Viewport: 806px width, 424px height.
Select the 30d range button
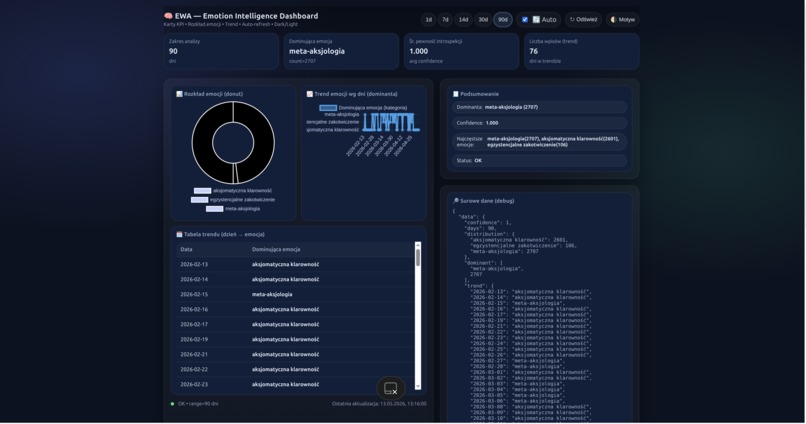tap(483, 20)
